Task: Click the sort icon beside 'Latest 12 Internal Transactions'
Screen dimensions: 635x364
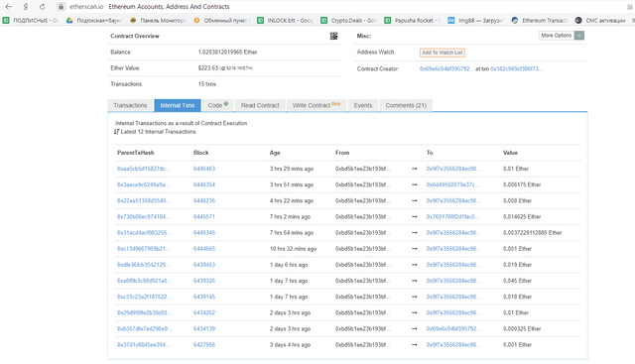Action: pyautogui.click(x=117, y=132)
